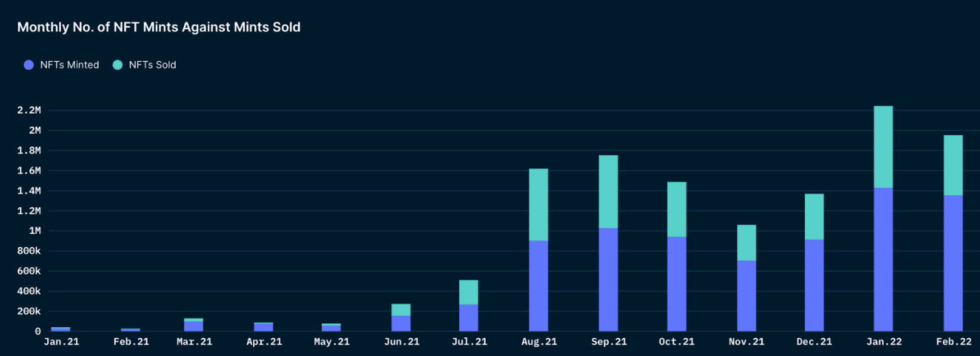This screenshot has height=356, width=980.
Task: Click the Feb.22 teal bar segment
Action: point(953,165)
